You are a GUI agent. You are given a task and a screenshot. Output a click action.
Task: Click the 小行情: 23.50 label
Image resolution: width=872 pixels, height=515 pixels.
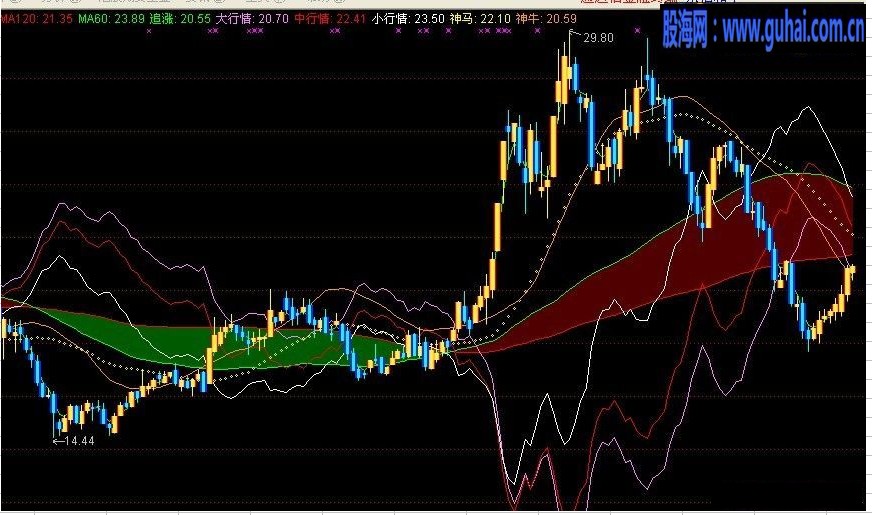tap(408, 19)
